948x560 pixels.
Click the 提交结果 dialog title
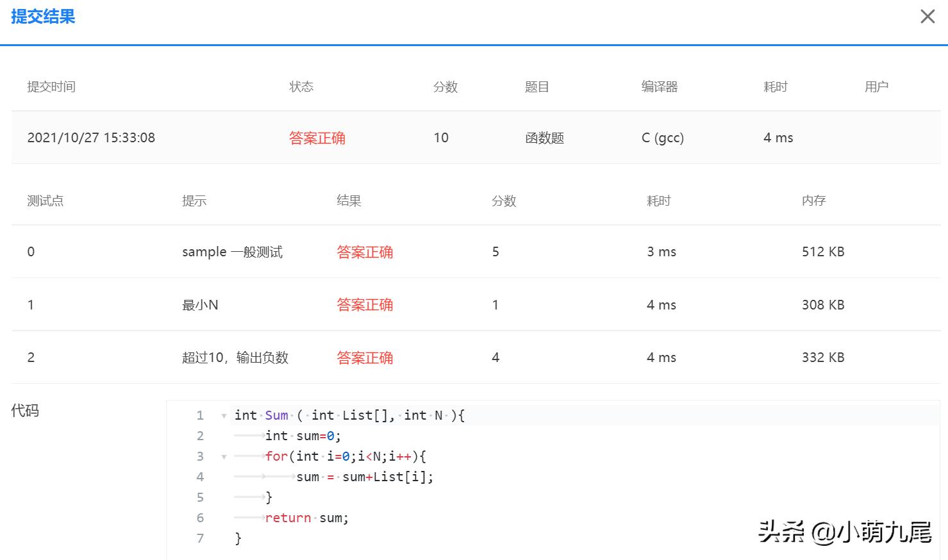[43, 17]
